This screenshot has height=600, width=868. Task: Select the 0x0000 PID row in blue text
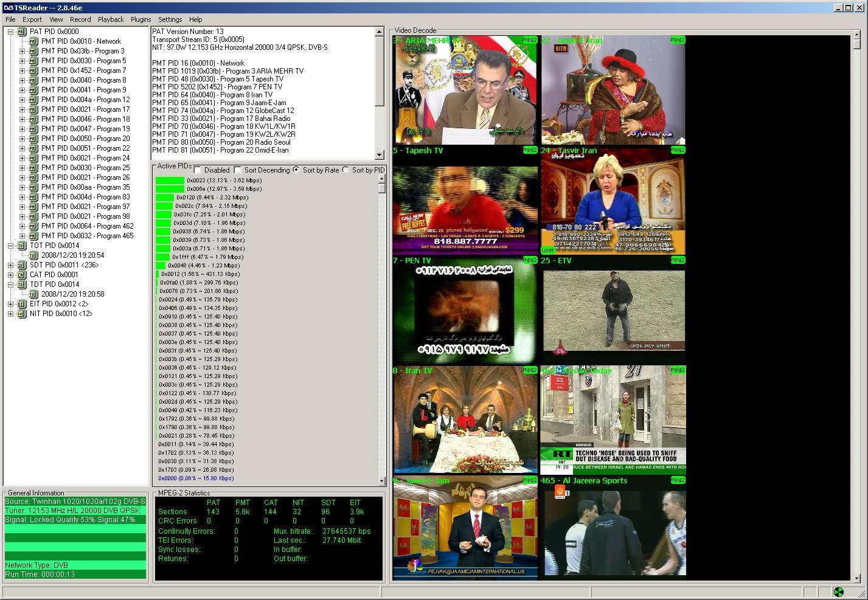point(196,478)
